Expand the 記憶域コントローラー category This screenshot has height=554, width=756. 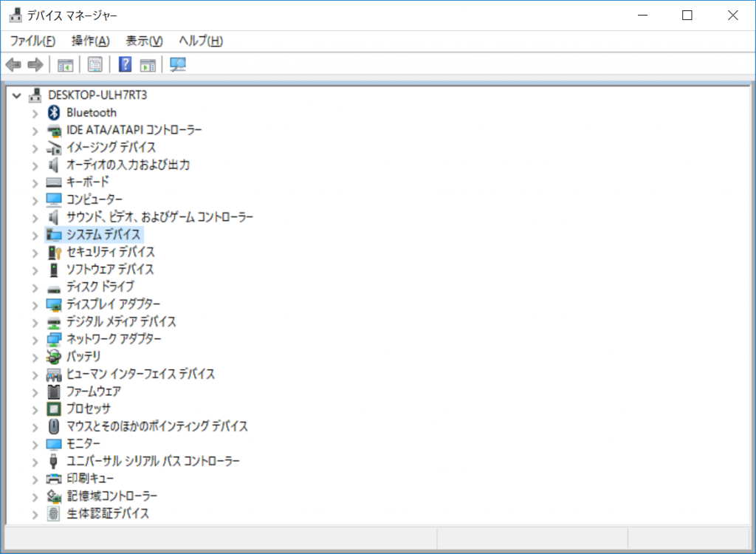[35, 496]
